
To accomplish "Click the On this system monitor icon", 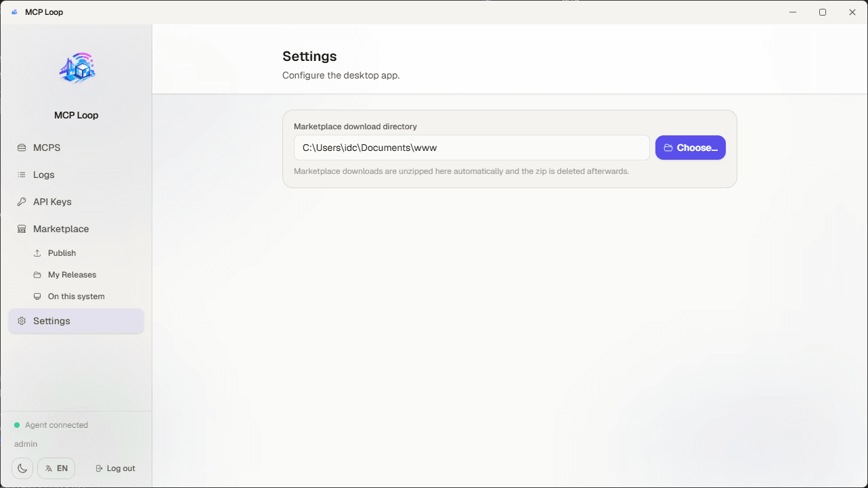I will pos(37,296).
